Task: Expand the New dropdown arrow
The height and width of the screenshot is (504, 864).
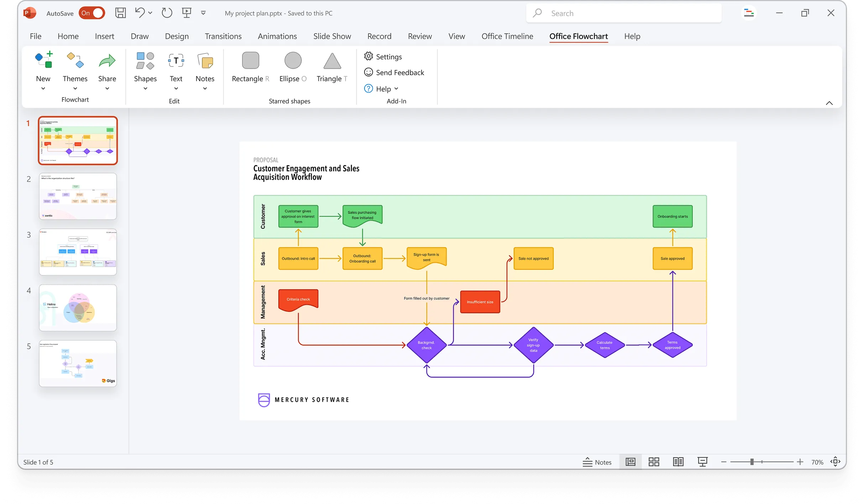Action: 43,89
